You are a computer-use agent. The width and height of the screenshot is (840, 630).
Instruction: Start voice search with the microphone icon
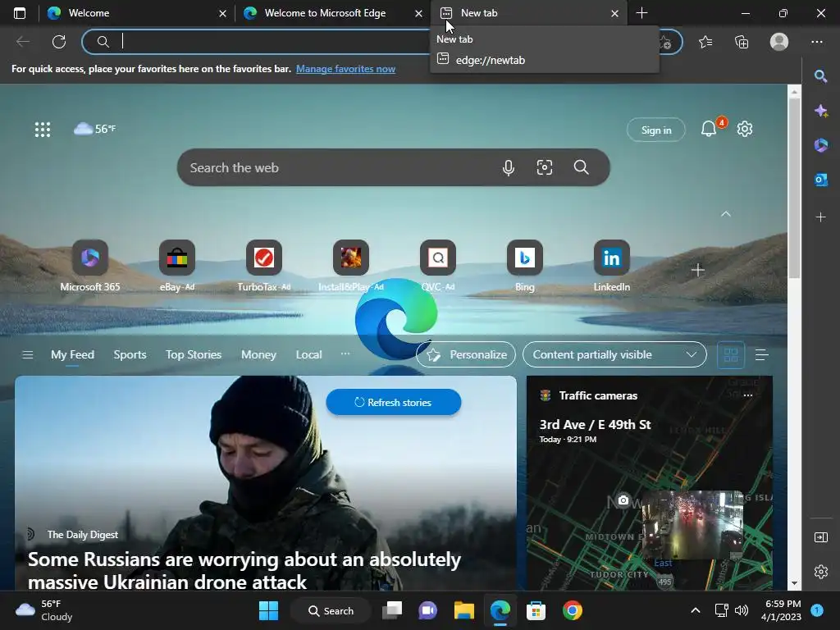coord(509,167)
